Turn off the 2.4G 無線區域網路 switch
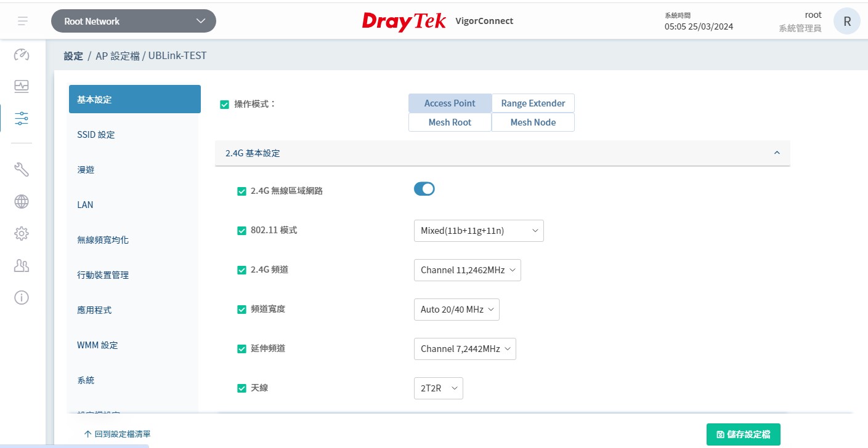This screenshot has height=448, width=868. pyautogui.click(x=424, y=189)
